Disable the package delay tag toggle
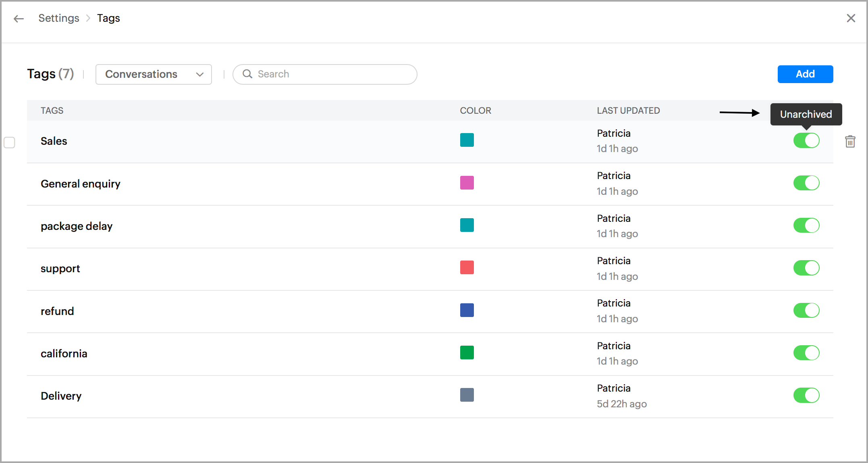868x463 pixels. [806, 225]
